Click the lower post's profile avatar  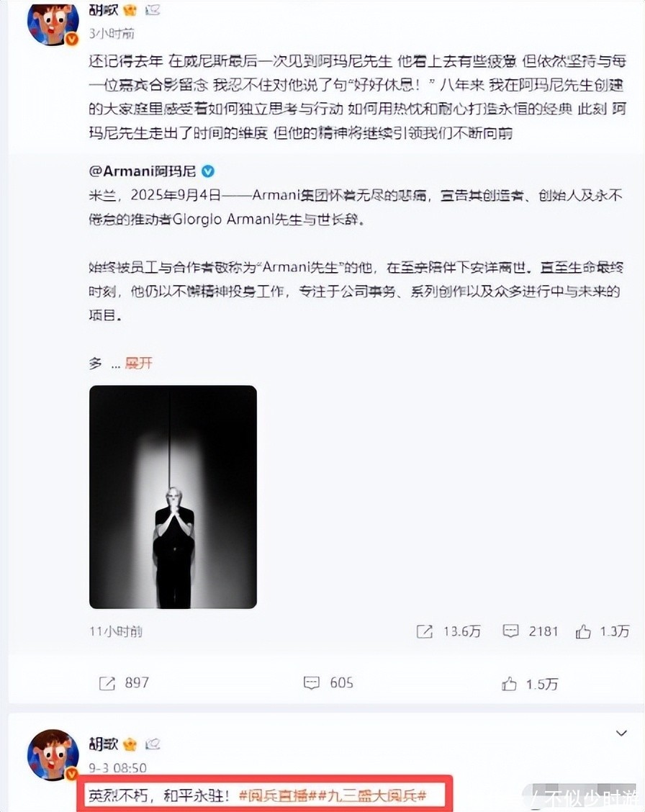[x=53, y=755]
